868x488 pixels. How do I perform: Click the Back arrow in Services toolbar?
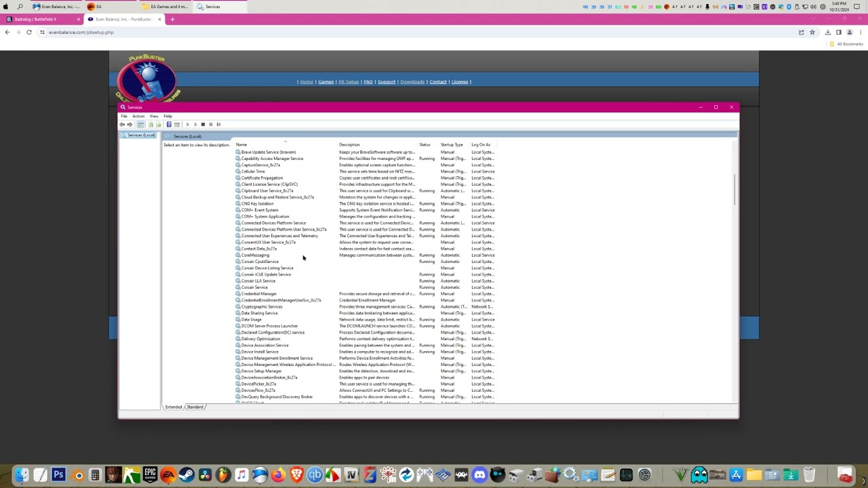(122, 125)
